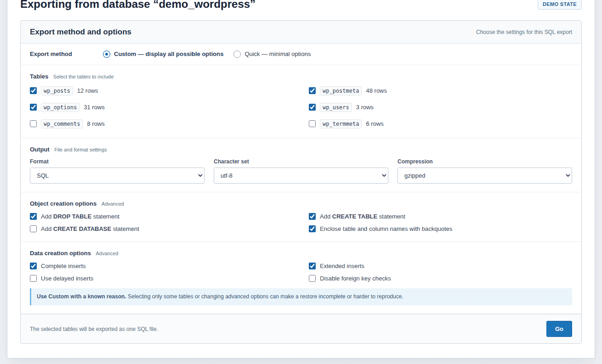Click 'The selected tables will be exported' footer text
Viewport: 602px width, 364px height.
click(94, 329)
